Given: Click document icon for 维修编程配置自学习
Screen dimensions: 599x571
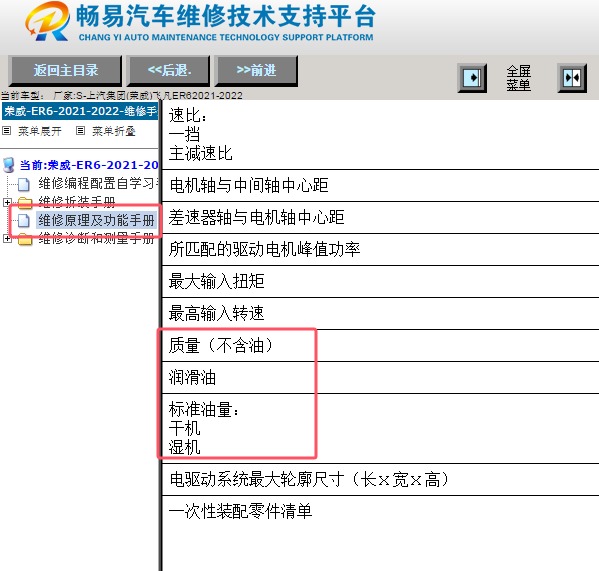Looking at the screenshot, I should point(24,184).
